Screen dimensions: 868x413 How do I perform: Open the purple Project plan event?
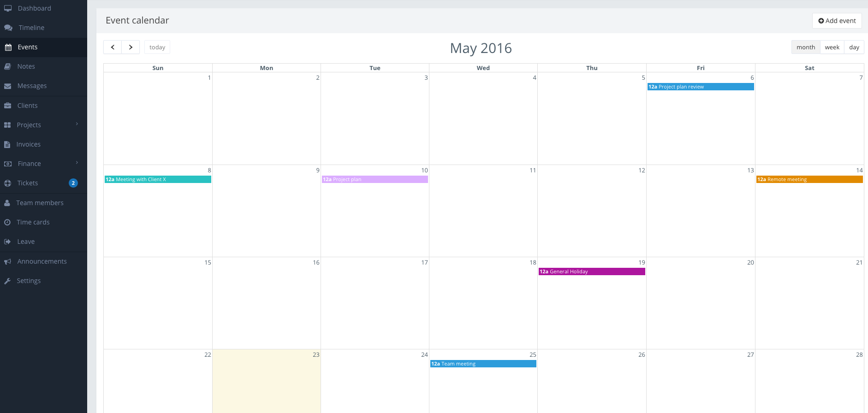[375, 179]
